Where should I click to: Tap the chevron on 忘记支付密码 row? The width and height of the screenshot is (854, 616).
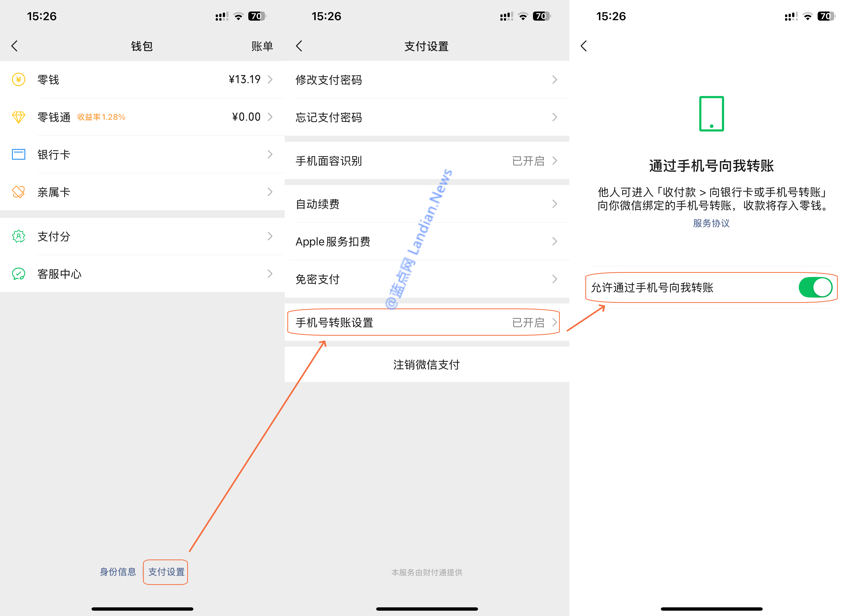555,117
